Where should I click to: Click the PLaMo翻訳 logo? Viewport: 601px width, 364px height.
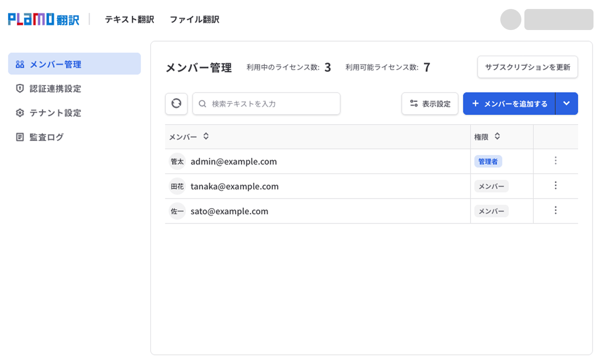pyautogui.click(x=43, y=19)
